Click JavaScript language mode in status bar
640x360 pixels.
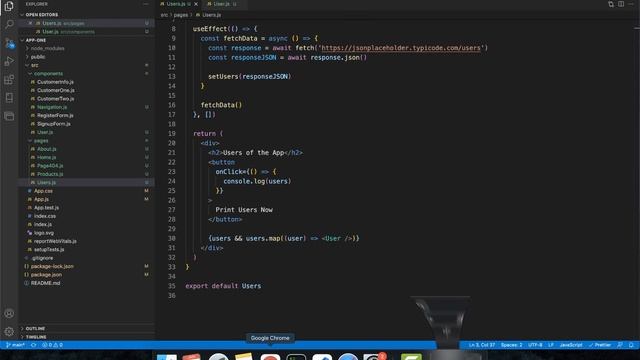coord(571,345)
